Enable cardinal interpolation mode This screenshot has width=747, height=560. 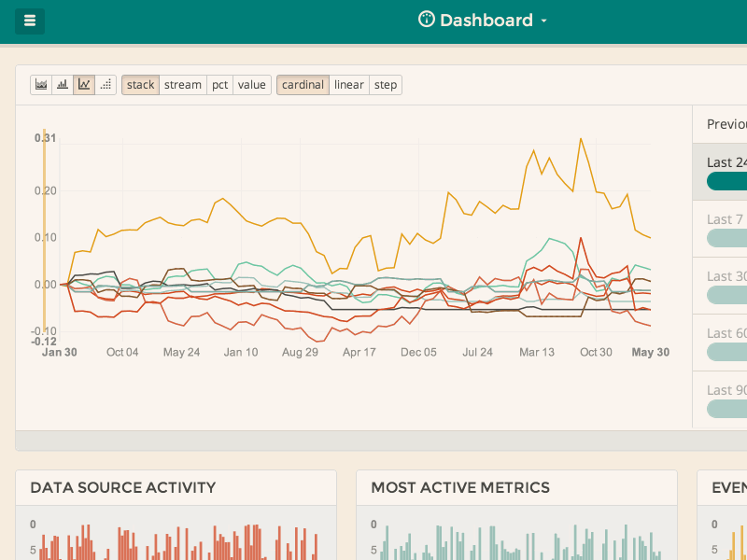click(x=303, y=84)
